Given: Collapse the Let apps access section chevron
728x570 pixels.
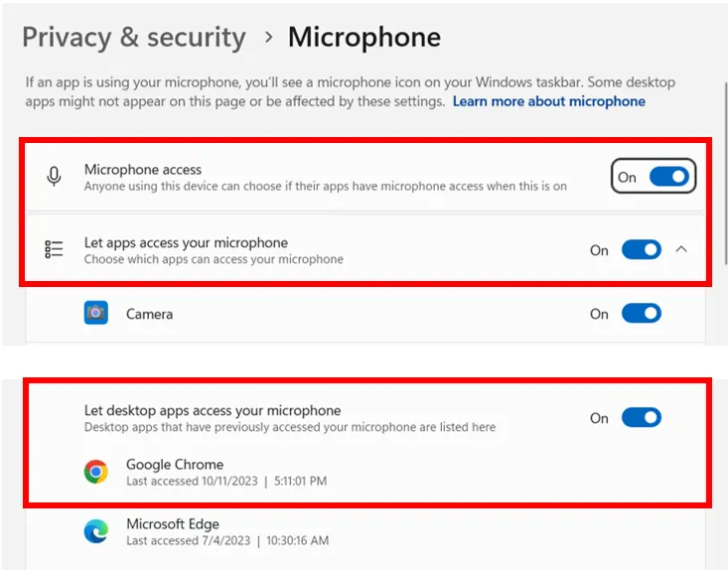Looking at the screenshot, I should [x=681, y=249].
